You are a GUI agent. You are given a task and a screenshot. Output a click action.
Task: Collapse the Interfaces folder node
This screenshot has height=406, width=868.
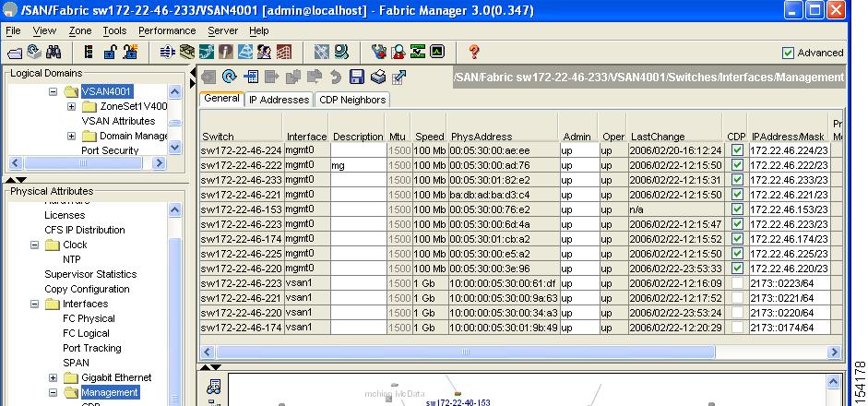(x=34, y=304)
